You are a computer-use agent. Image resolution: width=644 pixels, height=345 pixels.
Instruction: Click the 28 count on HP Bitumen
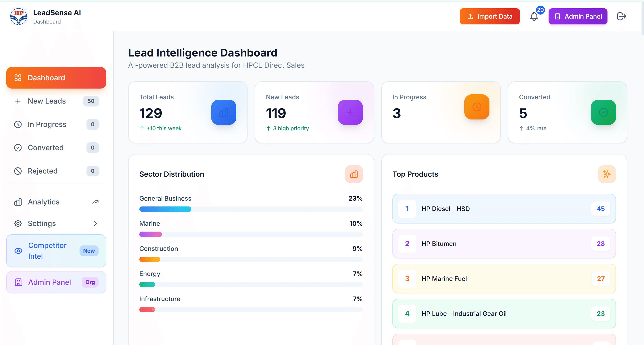[601, 244]
